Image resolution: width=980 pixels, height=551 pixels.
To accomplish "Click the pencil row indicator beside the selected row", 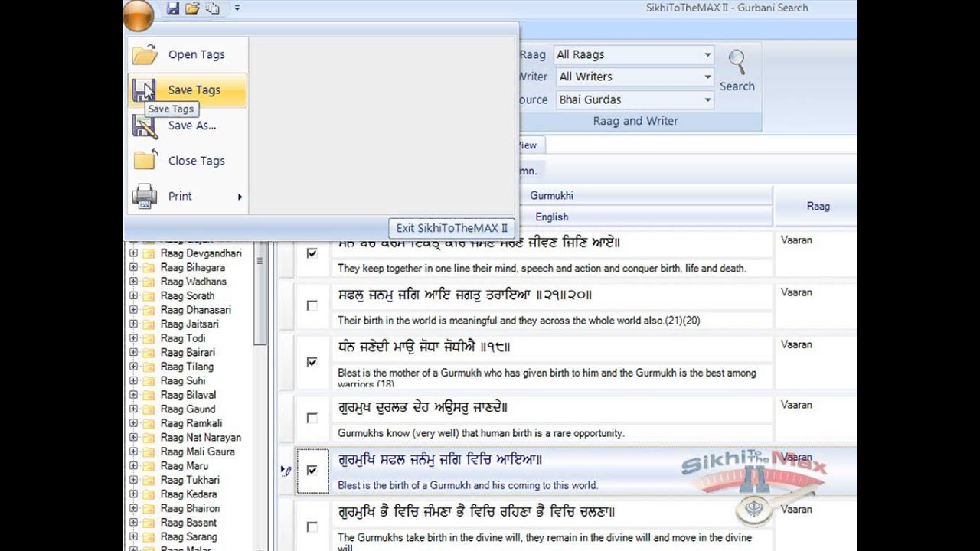I will click(x=286, y=471).
